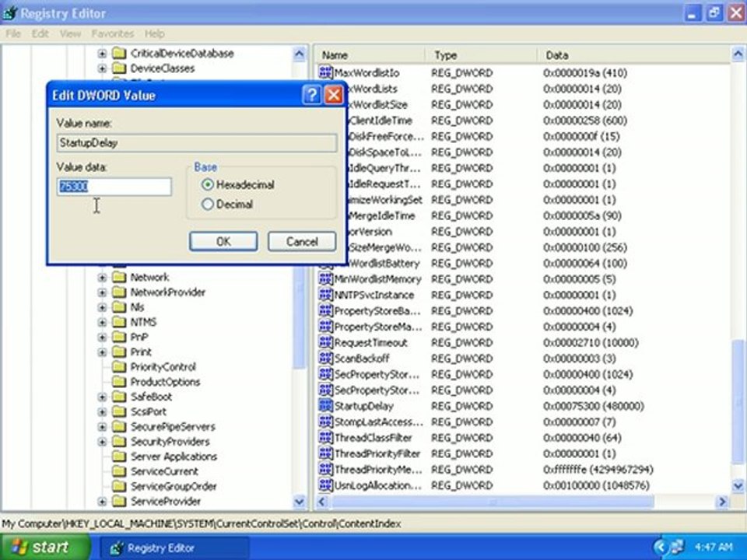Sort values by the Type column header
The image size is (747, 560).
[481, 55]
